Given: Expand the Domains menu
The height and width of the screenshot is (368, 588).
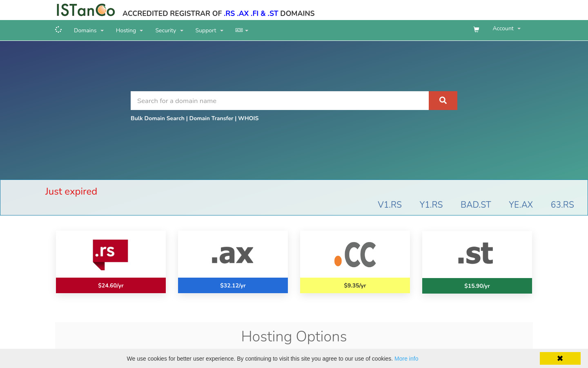Looking at the screenshot, I should tap(89, 30).
